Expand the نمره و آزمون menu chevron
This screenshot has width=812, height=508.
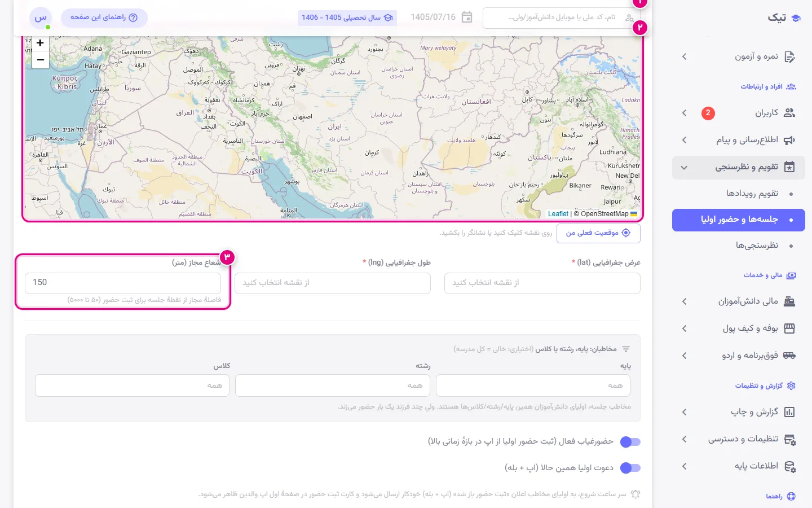[685, 56]
